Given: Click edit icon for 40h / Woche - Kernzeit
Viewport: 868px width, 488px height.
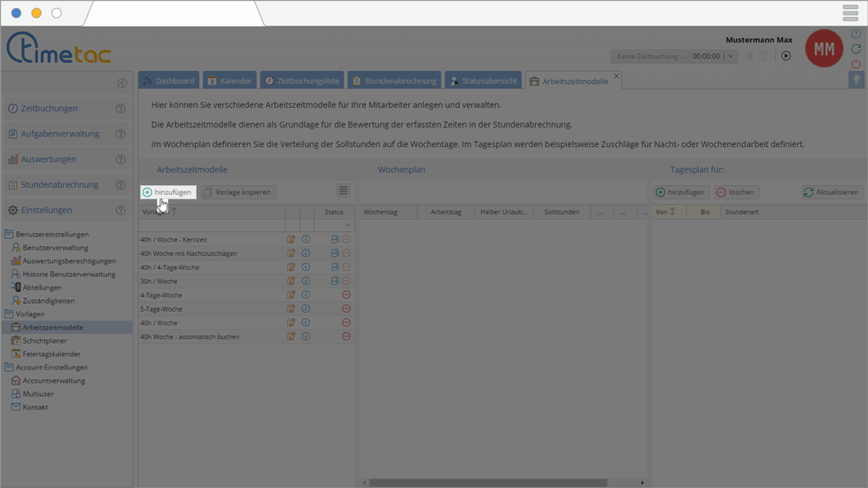Looking at the screenshot, I should 291,239.
